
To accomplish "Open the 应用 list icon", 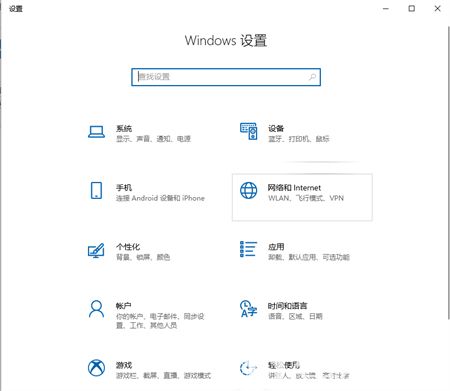I will point(249,249).
